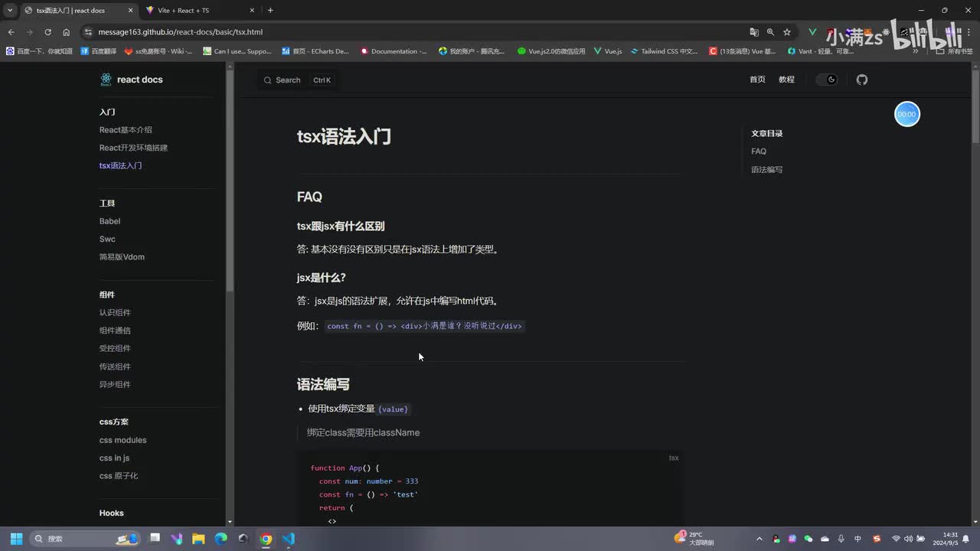Open Can I use bookmark

click(x=237, y=51)
